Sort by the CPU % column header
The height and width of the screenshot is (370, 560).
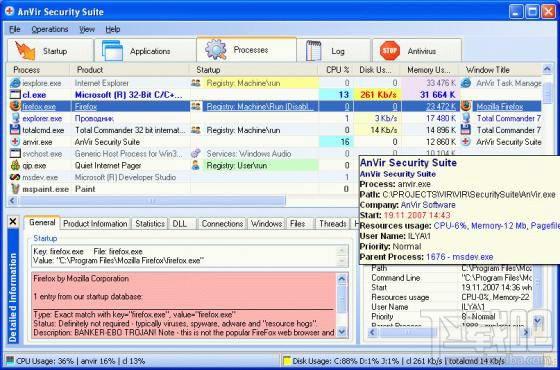336,70
